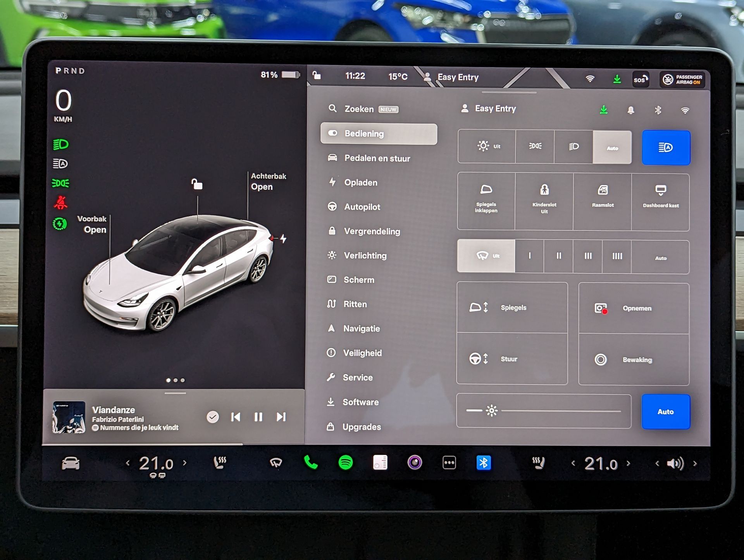Tap the SOS icon in status bar
Screen dimensions: 744x560
[x=641, y=79]
